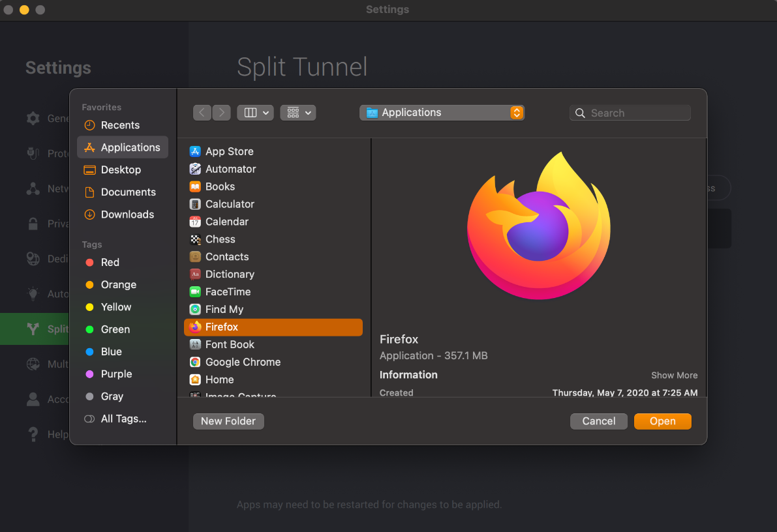Click the Find My app icon
The image size is (777, 532).
[195, 310]
